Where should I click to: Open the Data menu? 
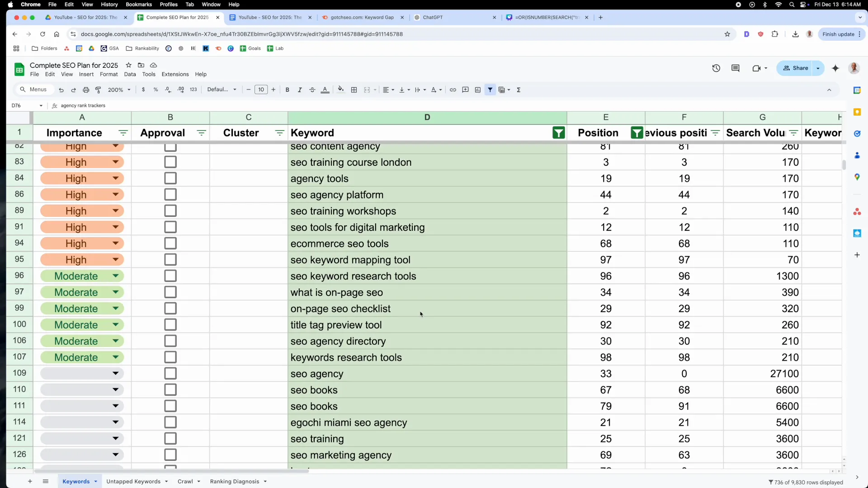pos(130,75)
